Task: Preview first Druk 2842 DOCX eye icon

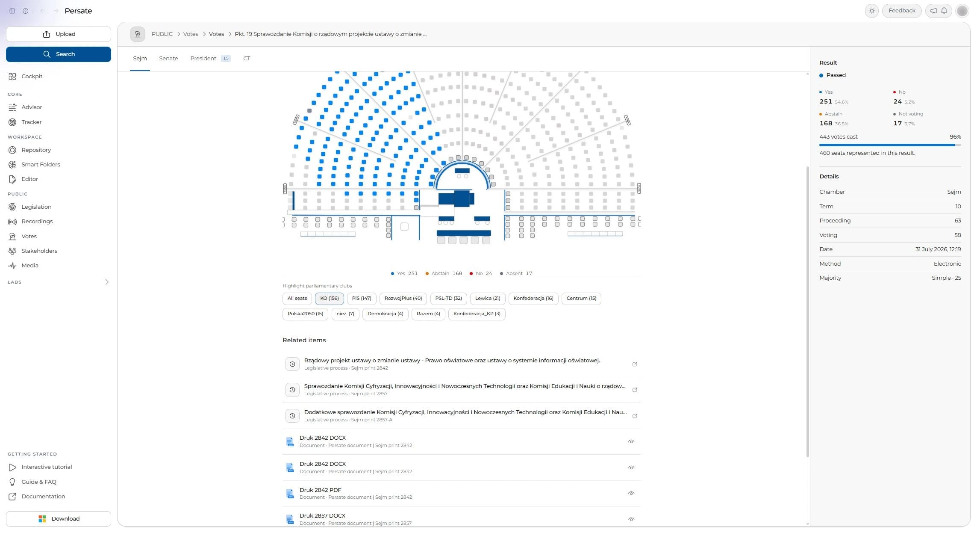Action: pos(631,441)
